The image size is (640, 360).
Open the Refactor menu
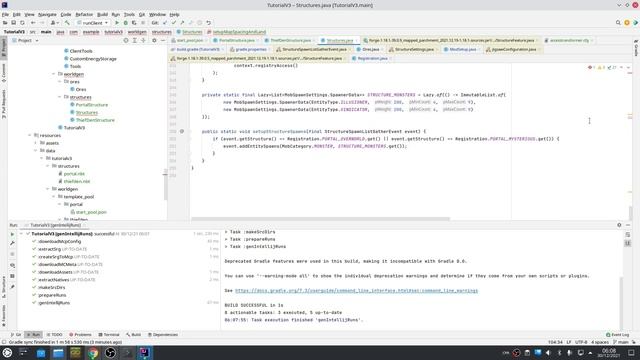pyautogui.click(x=84, y=14)
